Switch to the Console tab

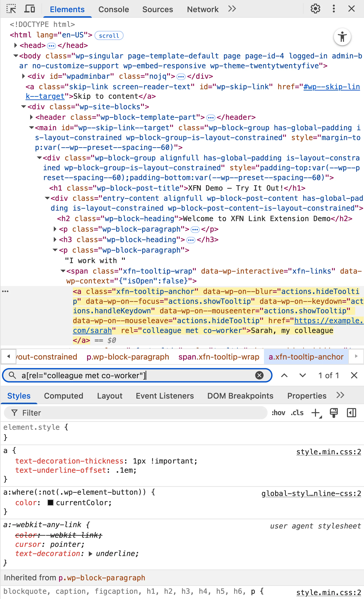click(113, 9)
